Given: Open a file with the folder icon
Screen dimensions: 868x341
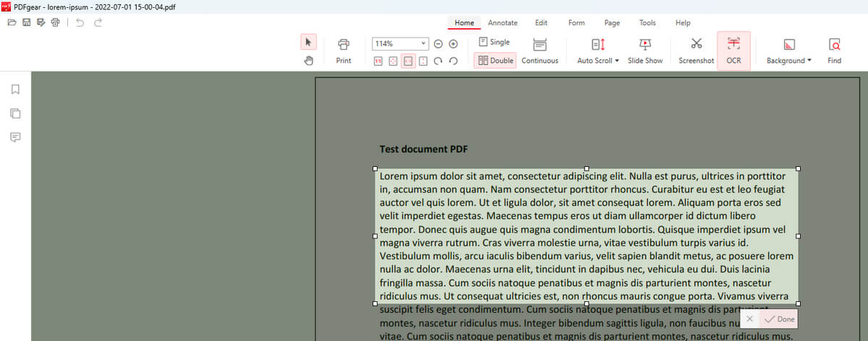Looking at the screenshot, I should tap(12, 22).
